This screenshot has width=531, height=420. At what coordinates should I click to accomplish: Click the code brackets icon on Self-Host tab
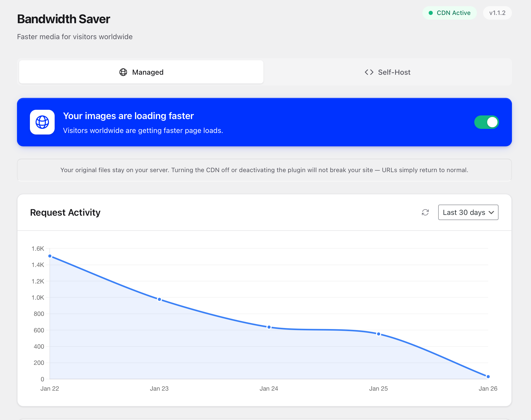(369, 72)
